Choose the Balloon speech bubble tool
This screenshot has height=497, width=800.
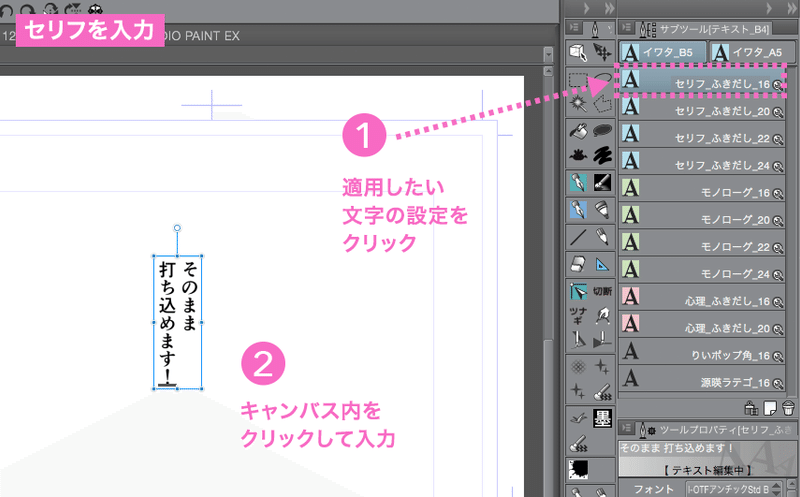pyautogui.click(x=602, y=131)
